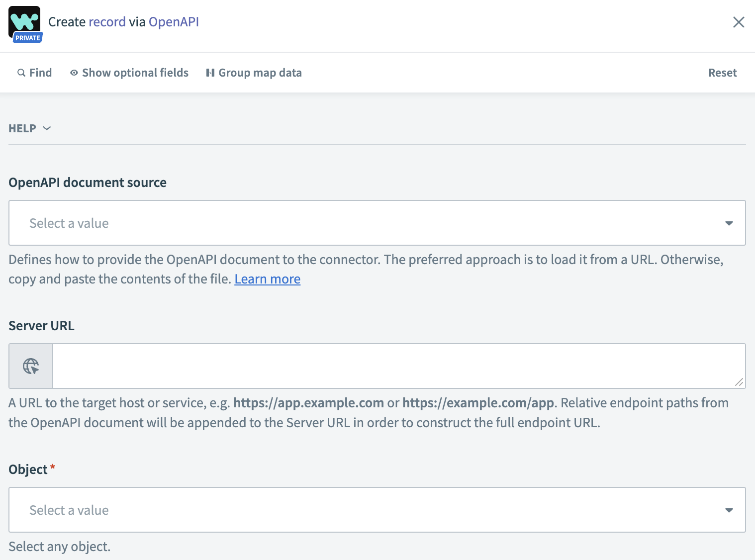Open the Learn more link
This screenshot has width=755, height=560.
[267, 279]
